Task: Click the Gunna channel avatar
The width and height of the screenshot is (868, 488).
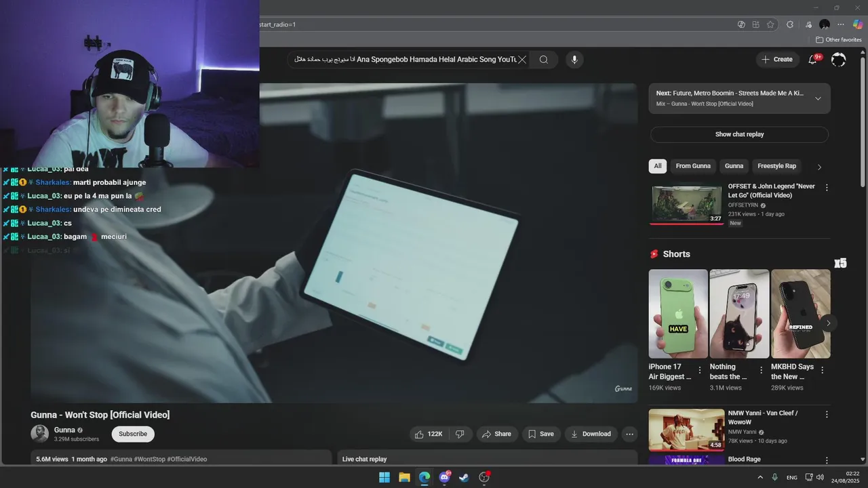Action: tap(40, 434)
